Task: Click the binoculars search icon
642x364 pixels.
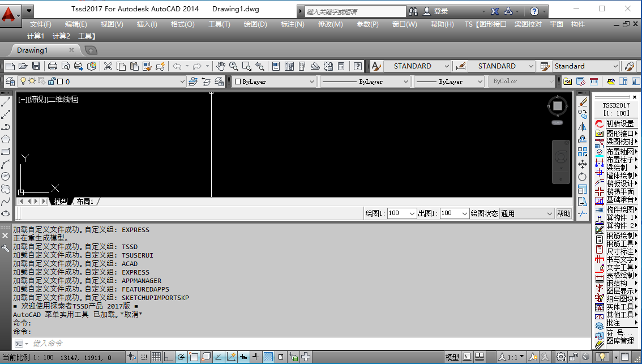Action: (x=413, y=11)
